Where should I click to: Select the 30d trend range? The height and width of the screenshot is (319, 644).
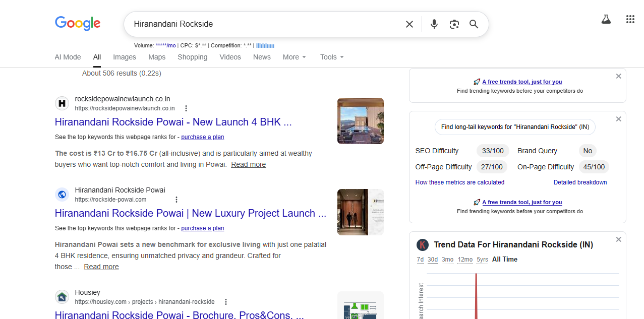pos(433,260)
